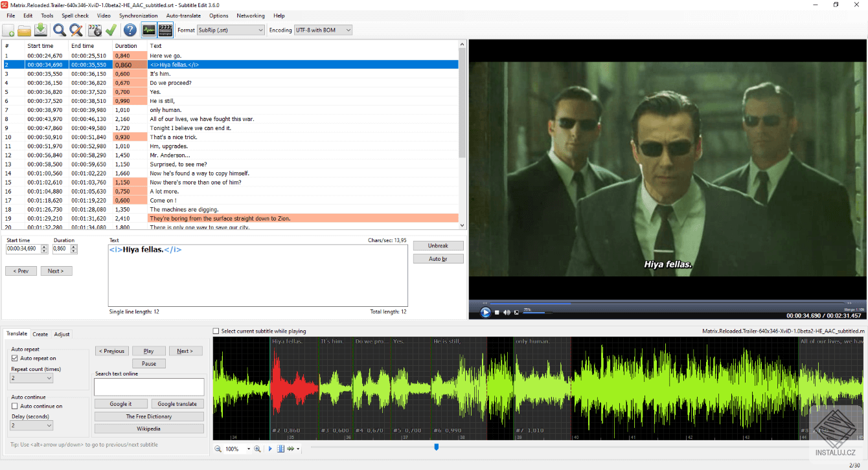The height and width of the screenshot is (470, 868).
Task: Click in the subtitle Text edit box
Action: click(x=258, y=275)
